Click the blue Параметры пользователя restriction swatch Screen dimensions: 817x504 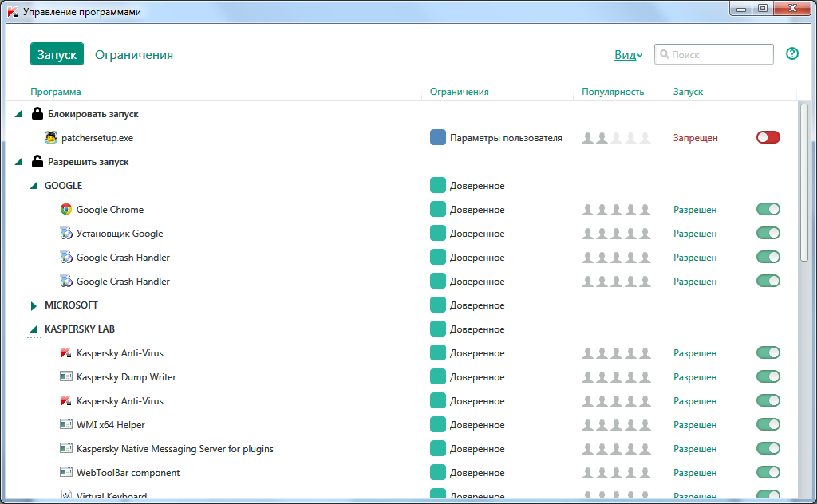pos(437,138)
